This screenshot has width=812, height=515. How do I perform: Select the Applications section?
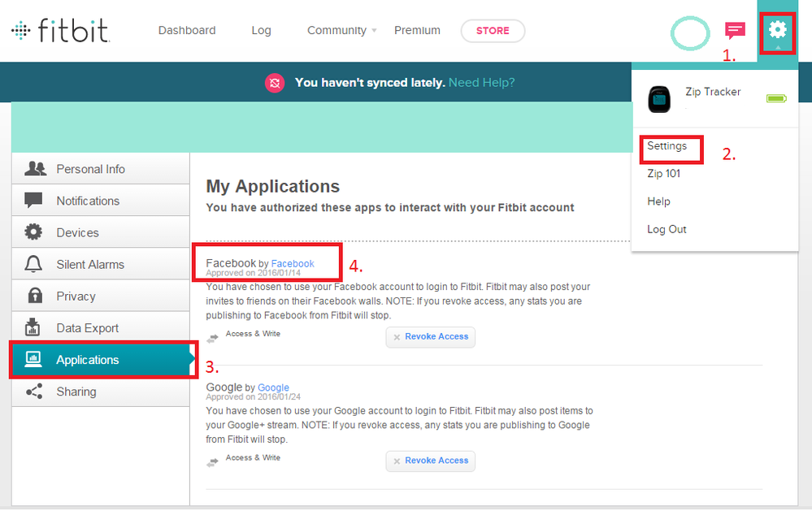pos(102,359)
